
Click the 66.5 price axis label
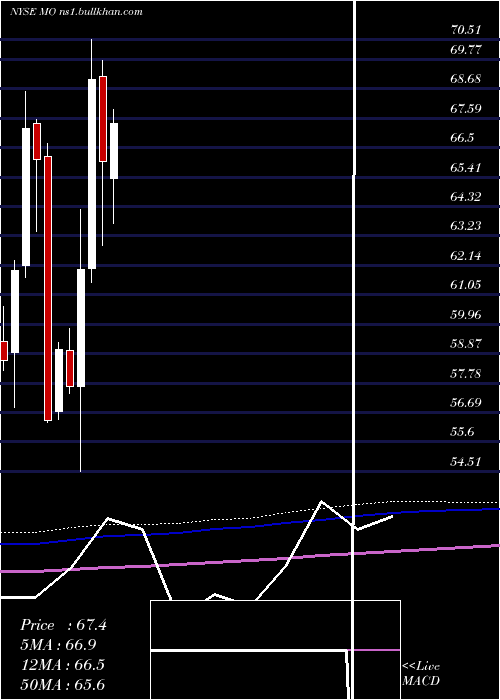coord(462,138)
